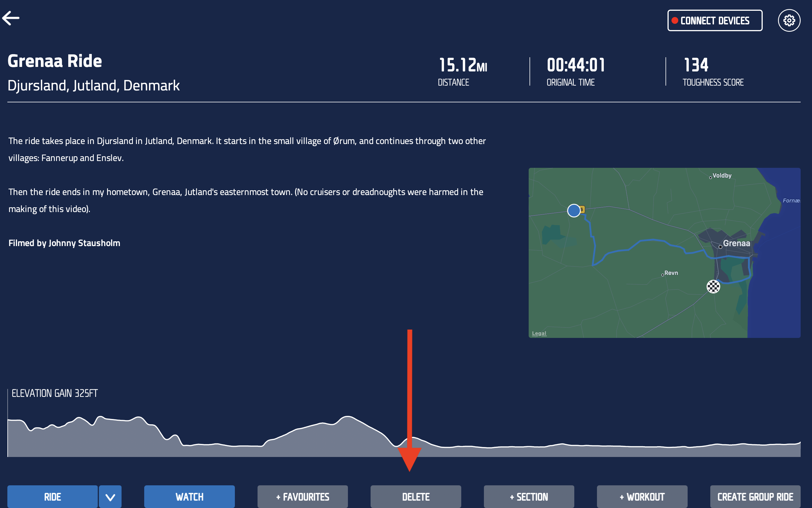
Task: Select the blue start marker on the map
Action: tap(574, 210)
